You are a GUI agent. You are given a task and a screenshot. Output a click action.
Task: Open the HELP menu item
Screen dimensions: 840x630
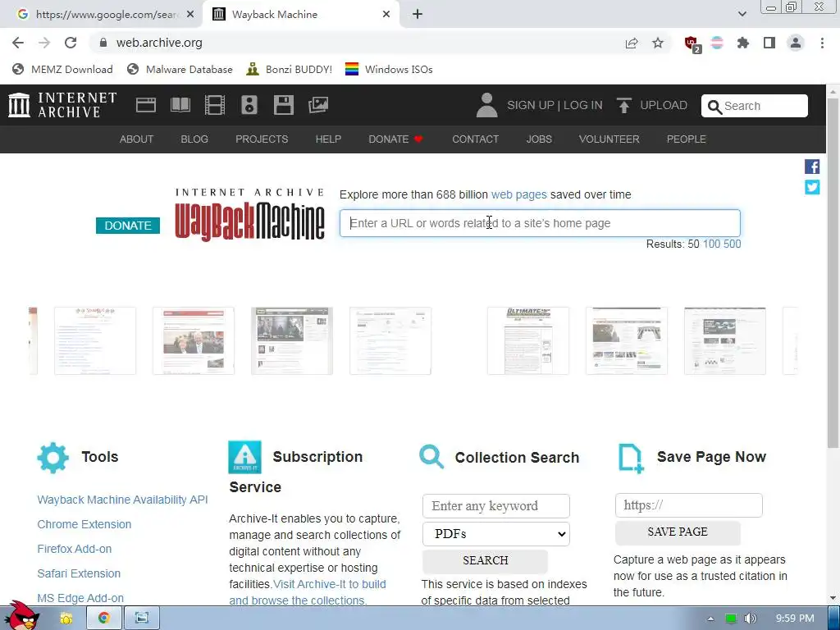[x=328, y=139]
